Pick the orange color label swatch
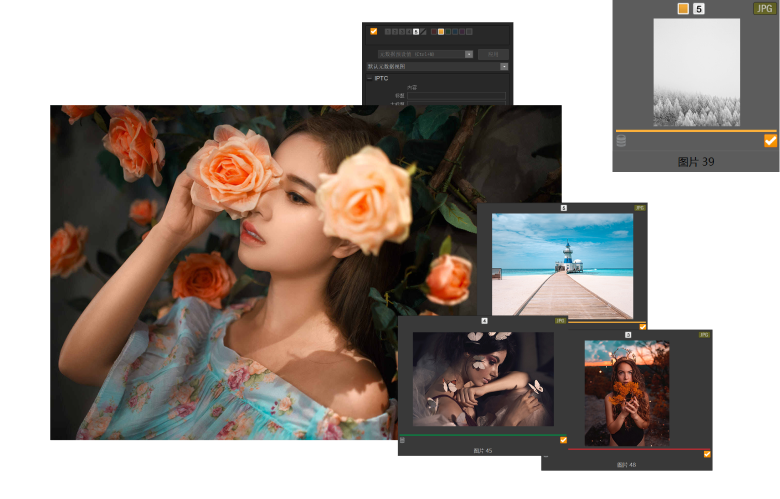780x499 pixels. (x=440, y=32)
